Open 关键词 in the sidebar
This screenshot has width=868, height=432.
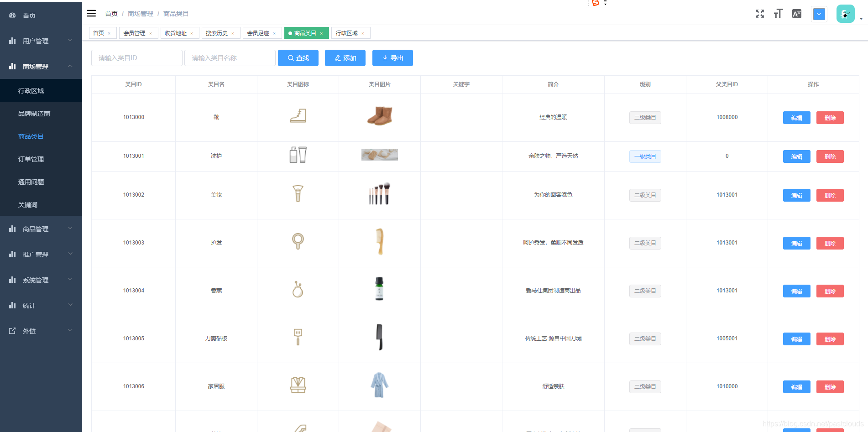(41, 204)
